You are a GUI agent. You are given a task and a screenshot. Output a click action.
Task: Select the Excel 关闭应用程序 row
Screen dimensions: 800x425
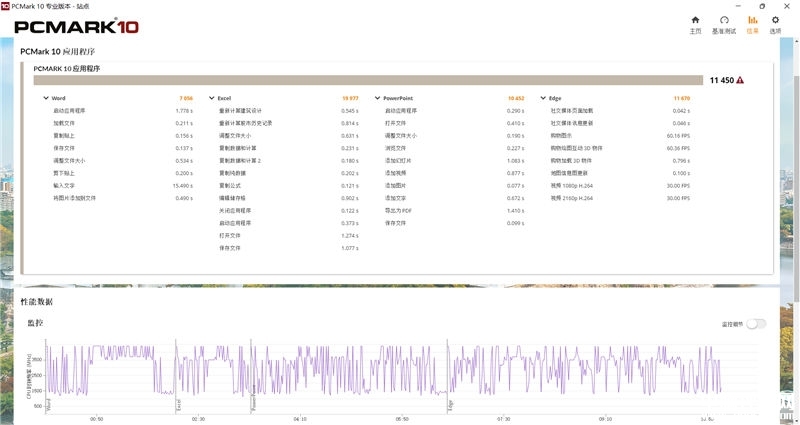289,211
